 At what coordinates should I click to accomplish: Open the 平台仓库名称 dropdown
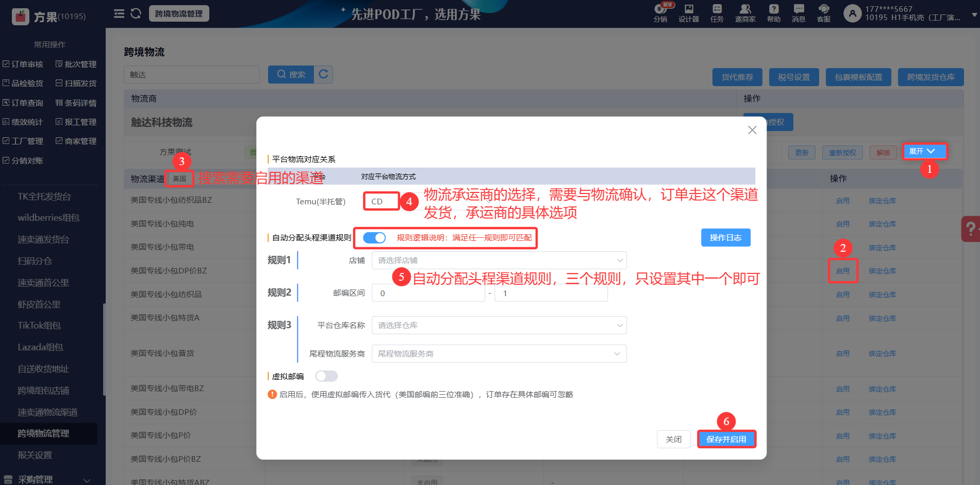(x=499, y=325)
